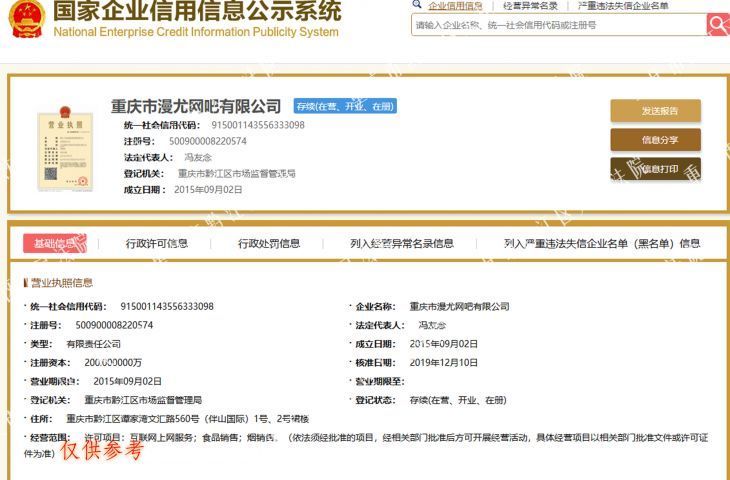
Task: Click the 存续(在营、开业、在册) status badge
Action: [345, 106]
